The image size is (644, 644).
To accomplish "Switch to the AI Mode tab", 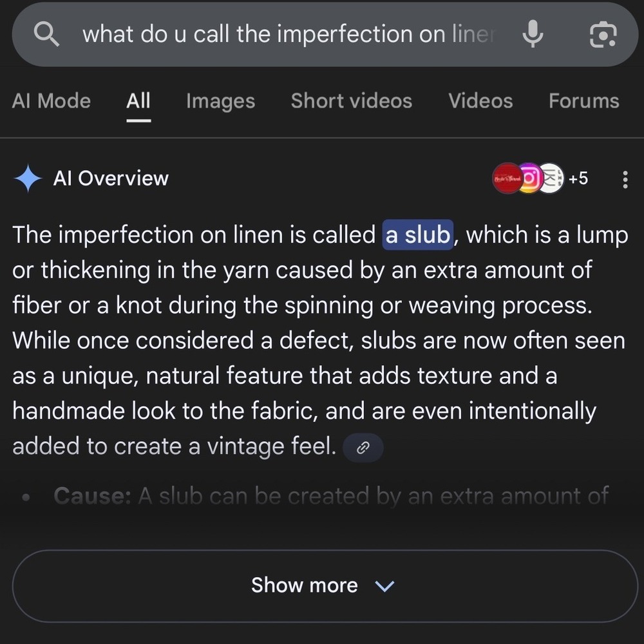I will [52, 101].
